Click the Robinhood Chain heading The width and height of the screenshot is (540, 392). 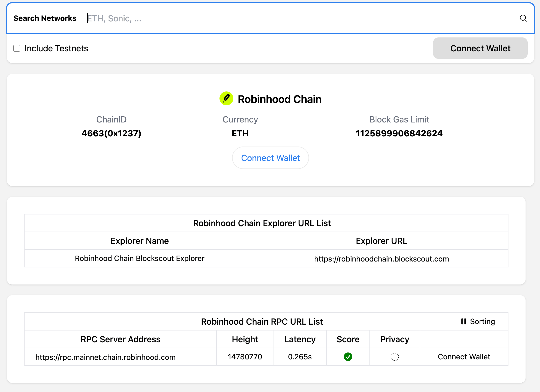coord(279,99)
